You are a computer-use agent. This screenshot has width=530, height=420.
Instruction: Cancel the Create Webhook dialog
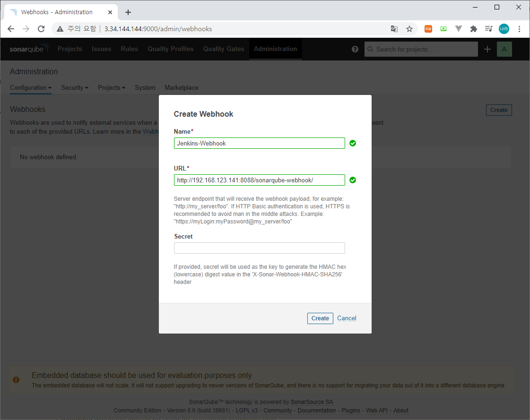pyautogui.click(x=347, y=318)
